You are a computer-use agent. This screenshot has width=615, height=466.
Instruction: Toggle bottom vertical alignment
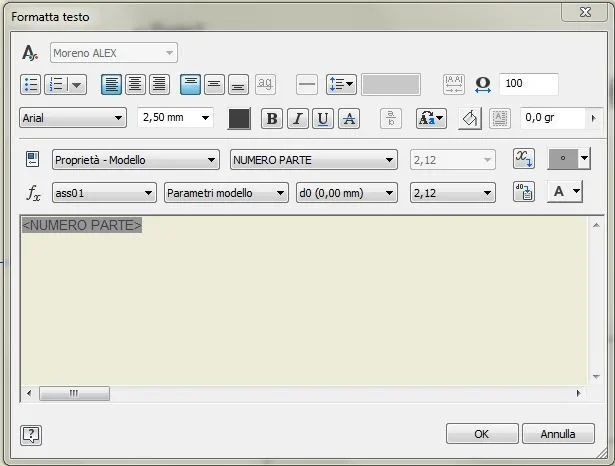click(238, 84)
